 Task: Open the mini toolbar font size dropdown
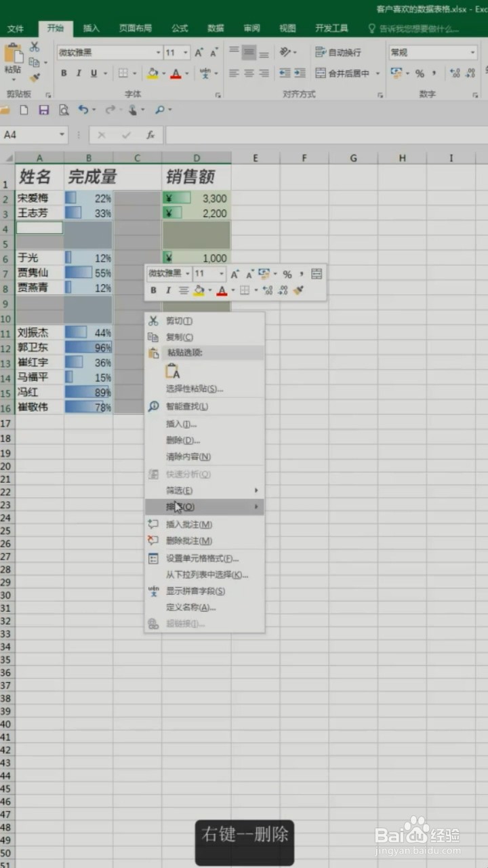[x=222, y=274]
